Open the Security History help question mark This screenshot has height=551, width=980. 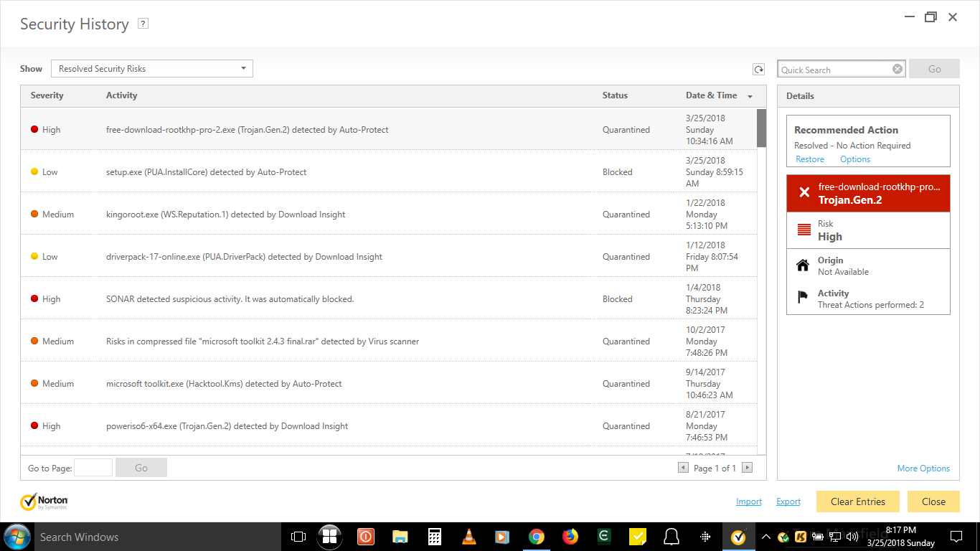point(143,24)
